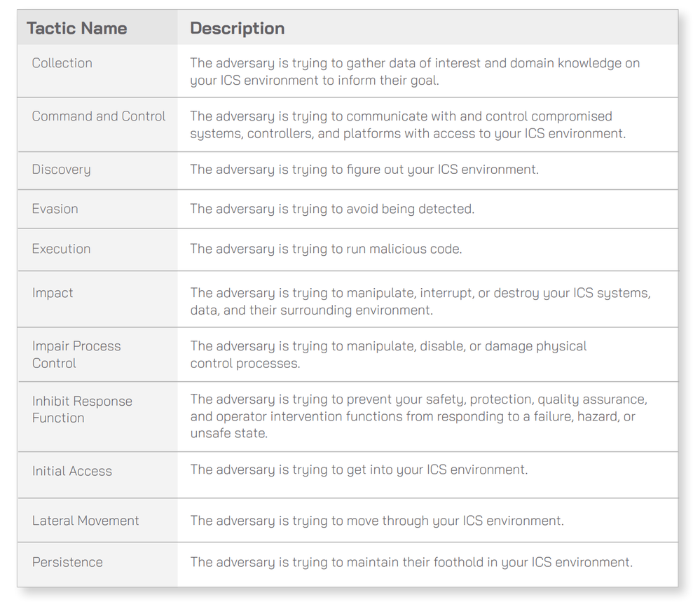
Task: Click the description about maintaining their foothold
Action: click(x=411, y=562)
